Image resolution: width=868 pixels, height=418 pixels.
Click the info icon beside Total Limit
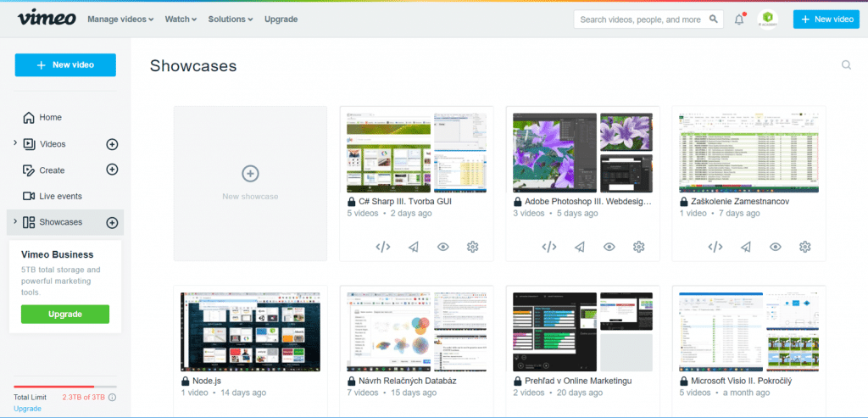pos(113,398)
